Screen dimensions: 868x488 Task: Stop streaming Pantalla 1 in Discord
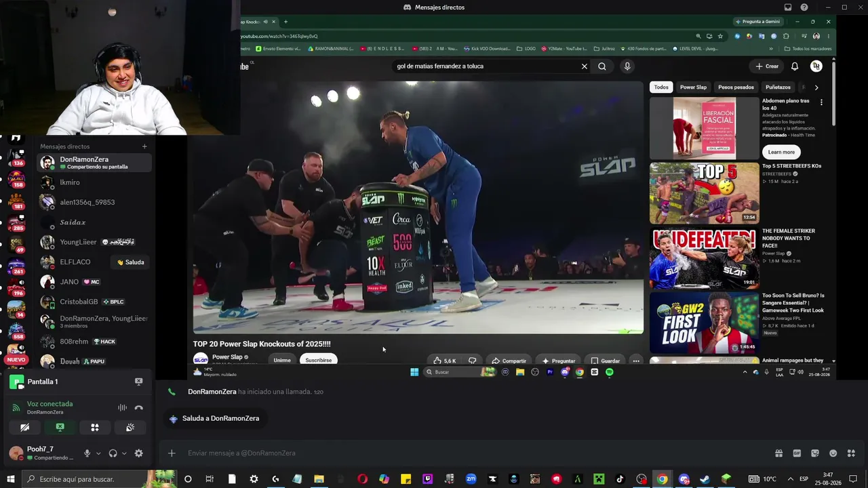tap(138, 382)
